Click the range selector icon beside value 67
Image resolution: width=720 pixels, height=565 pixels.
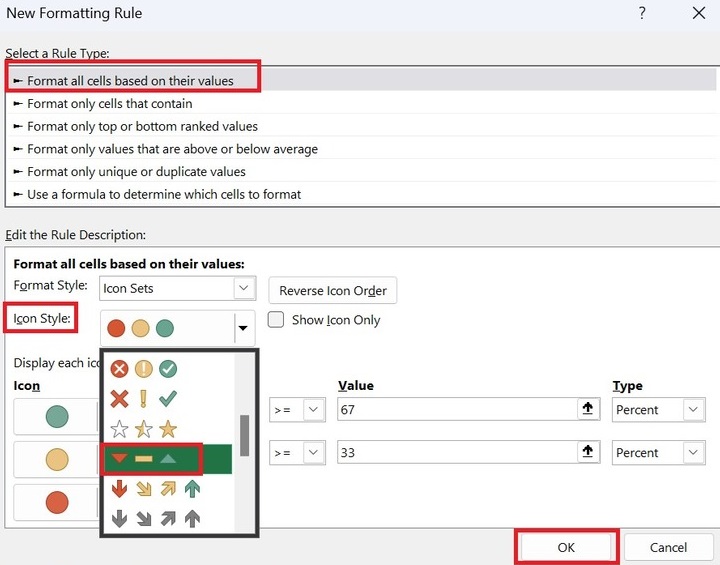tap(588, 410)
